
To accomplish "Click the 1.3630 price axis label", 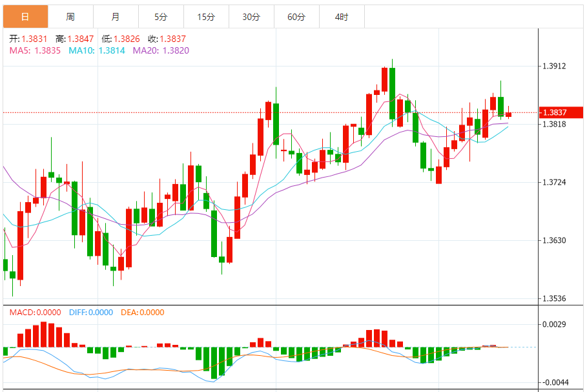I will (x=555, y=240).
